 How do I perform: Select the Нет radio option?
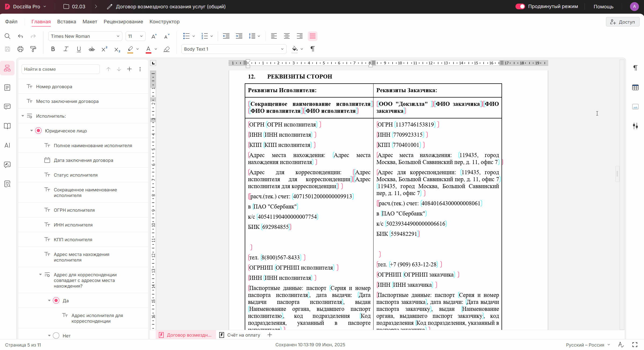tap(56, 336)
